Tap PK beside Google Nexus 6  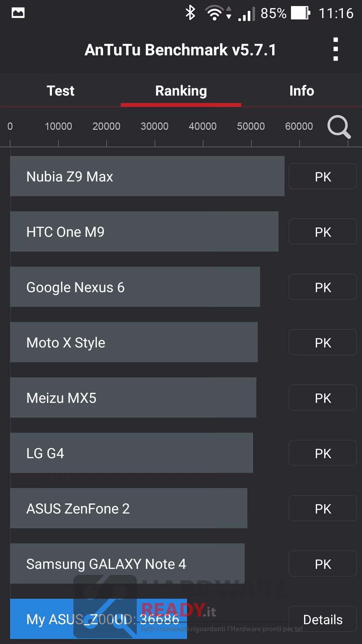323,287
